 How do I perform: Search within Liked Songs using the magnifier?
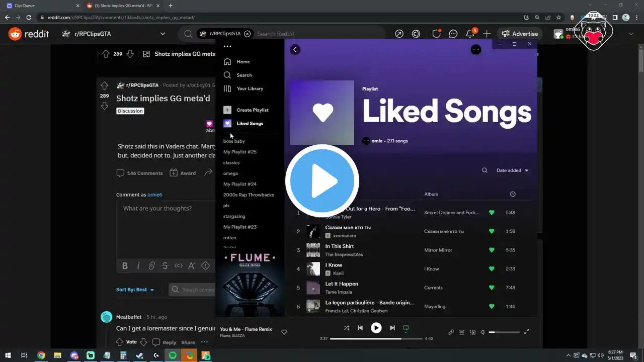point(485,170)
